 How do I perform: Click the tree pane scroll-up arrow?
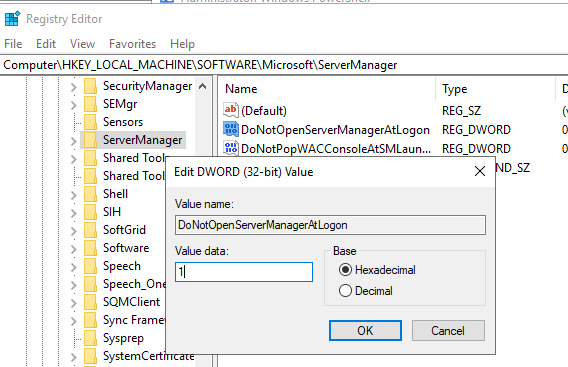click(202, 87)
